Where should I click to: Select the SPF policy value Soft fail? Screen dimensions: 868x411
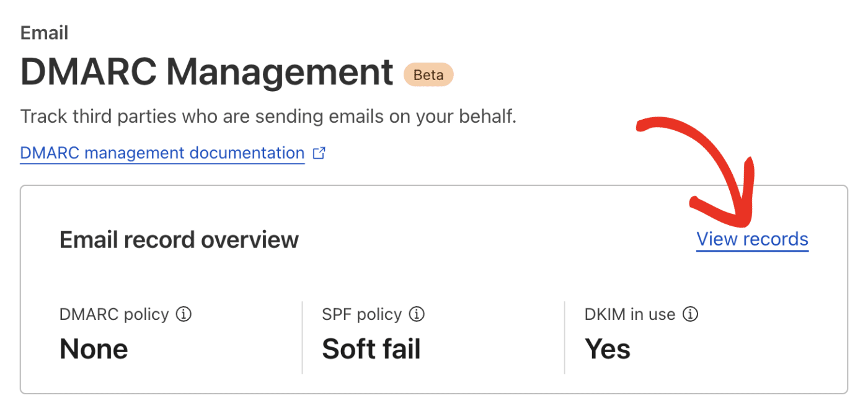(x=371, y=350)
